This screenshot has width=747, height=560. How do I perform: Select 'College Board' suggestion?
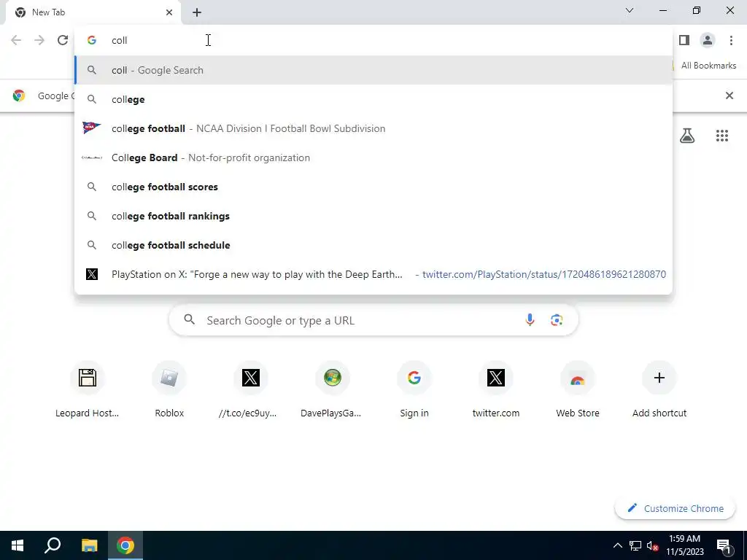coord(373,157)
